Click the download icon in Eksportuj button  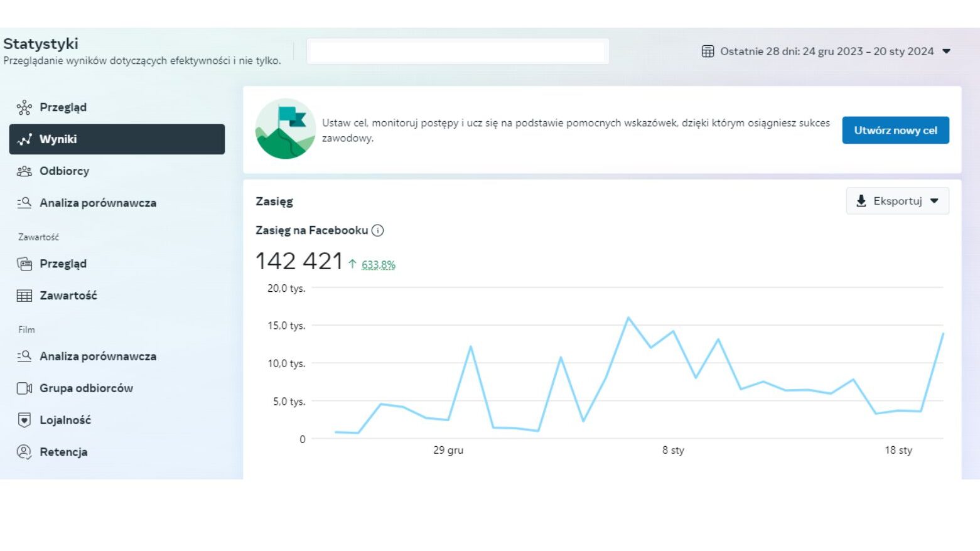(861, 201)
